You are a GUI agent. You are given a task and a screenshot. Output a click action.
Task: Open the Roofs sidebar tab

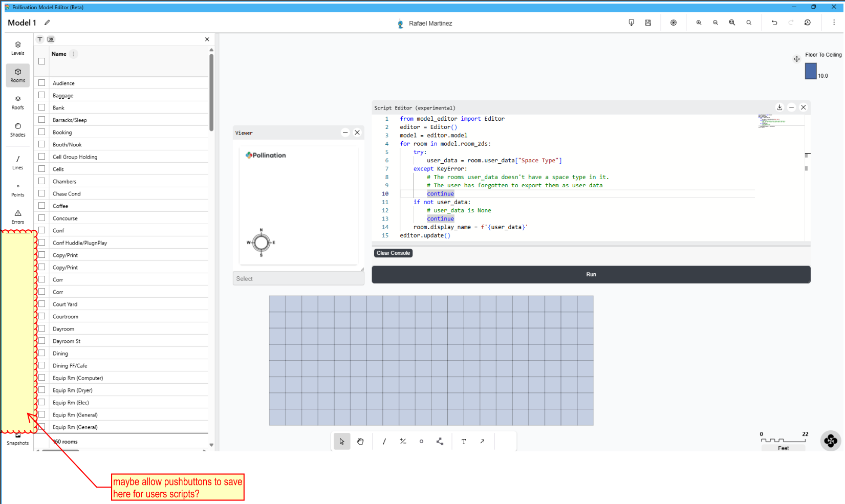pos(18,102)
